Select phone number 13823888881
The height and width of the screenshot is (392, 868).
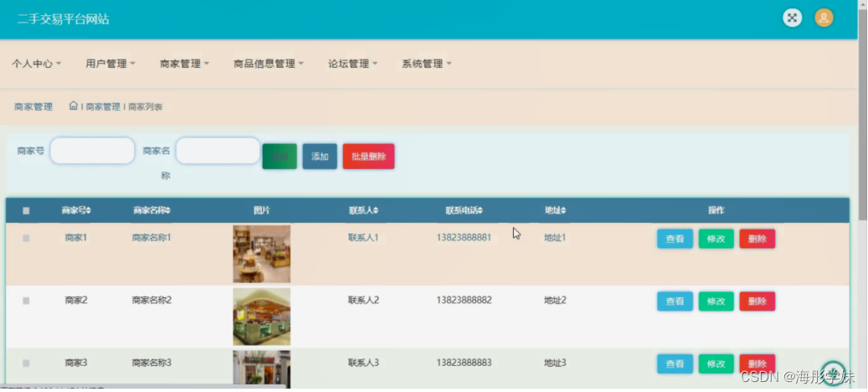click(464, 238)
